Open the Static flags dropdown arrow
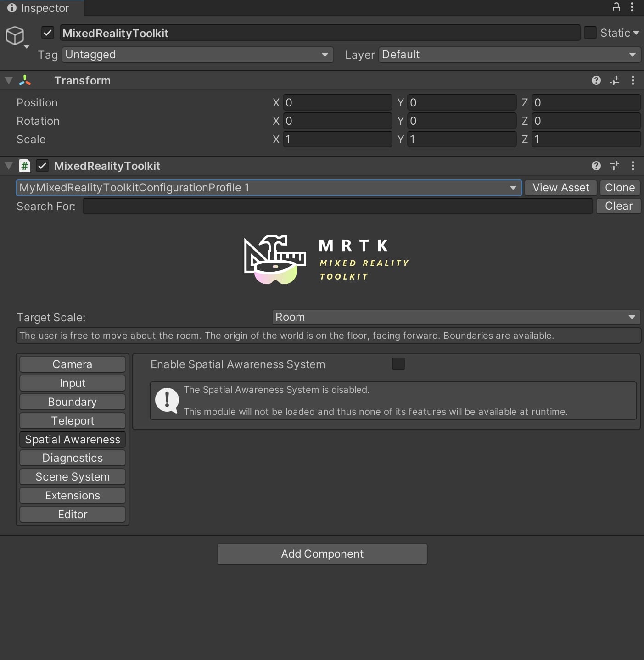This screenshot has height=660, width=644. pos(636,33)
